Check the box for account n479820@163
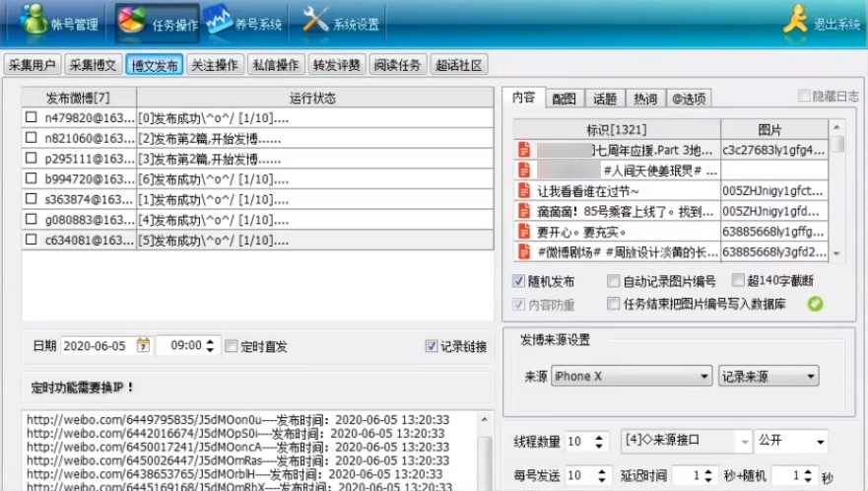Viewport: 868px width, 491px height. [32, 117]
